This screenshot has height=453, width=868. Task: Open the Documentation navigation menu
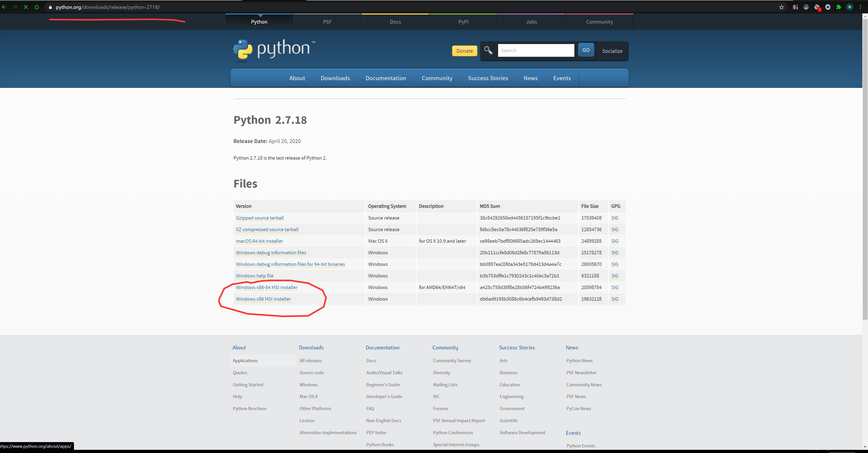(x=386, y=78)
